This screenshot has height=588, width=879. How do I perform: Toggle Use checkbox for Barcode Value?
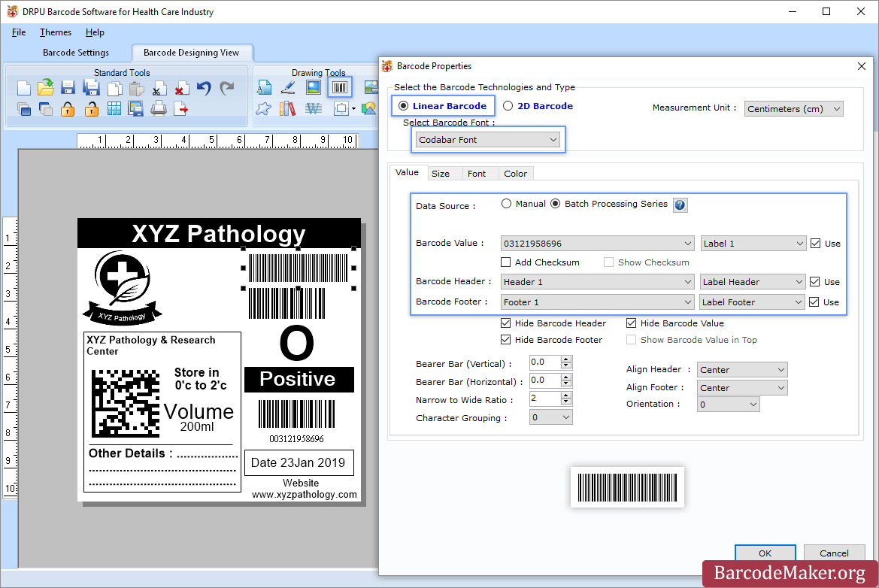click(x=816, y=244)
